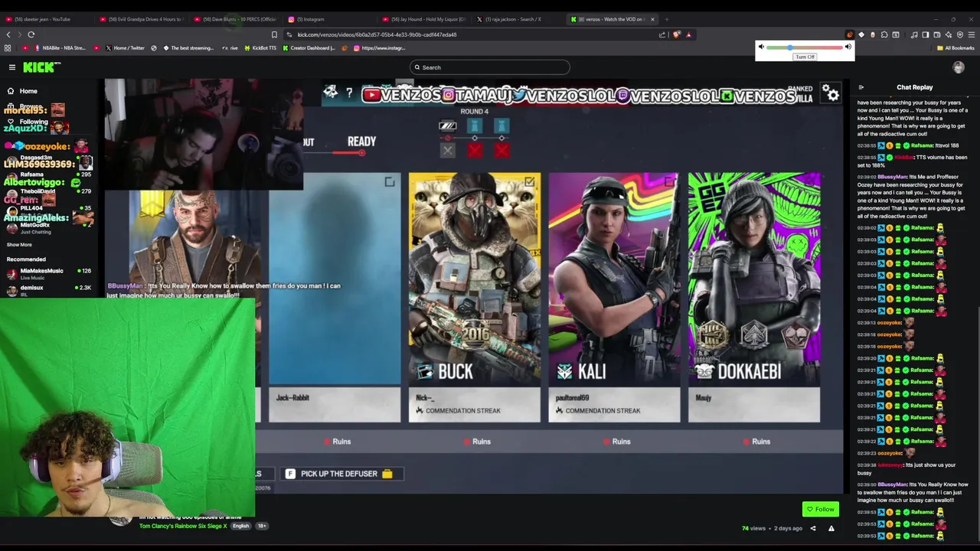Open the puzzle-piece extensions icon
980x551 pixels.
tap(884, 34)
